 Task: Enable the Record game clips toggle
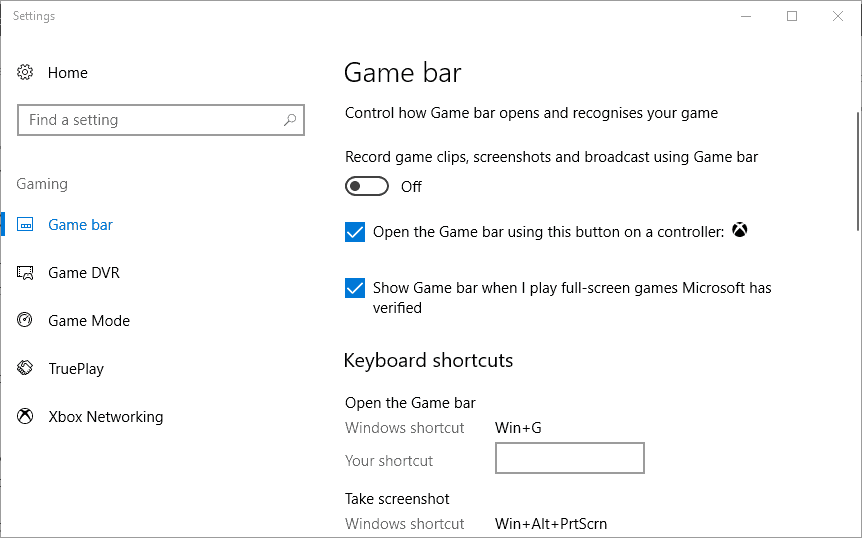(x=366, y=187)
